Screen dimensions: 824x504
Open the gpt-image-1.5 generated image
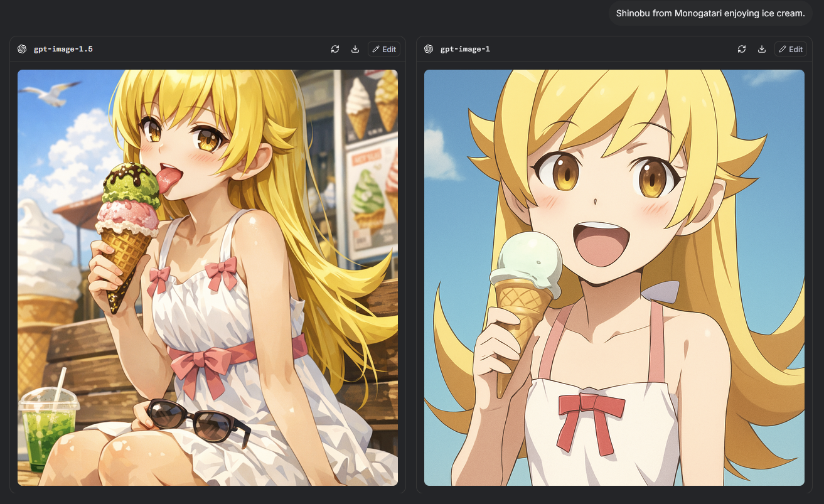[x=208, y=277]
